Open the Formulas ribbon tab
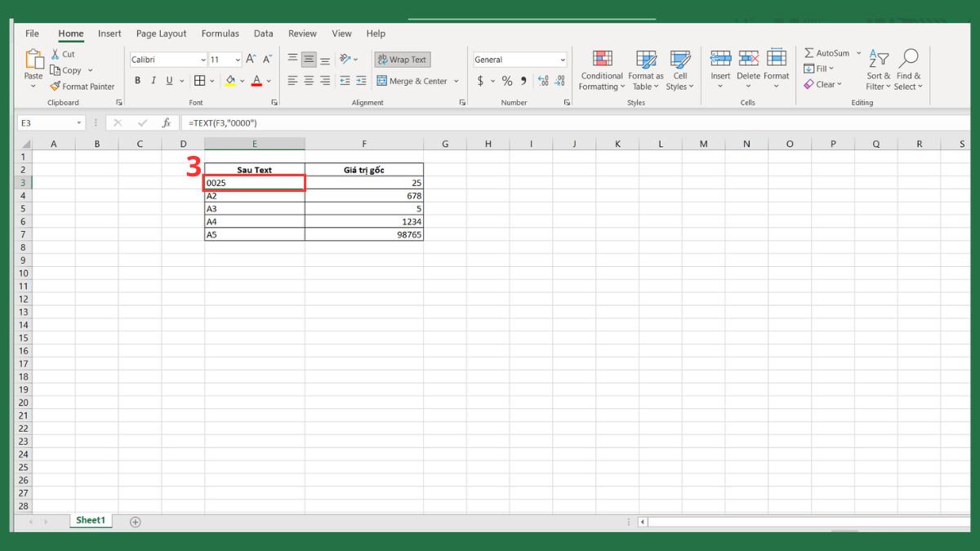 click(220, 33)
